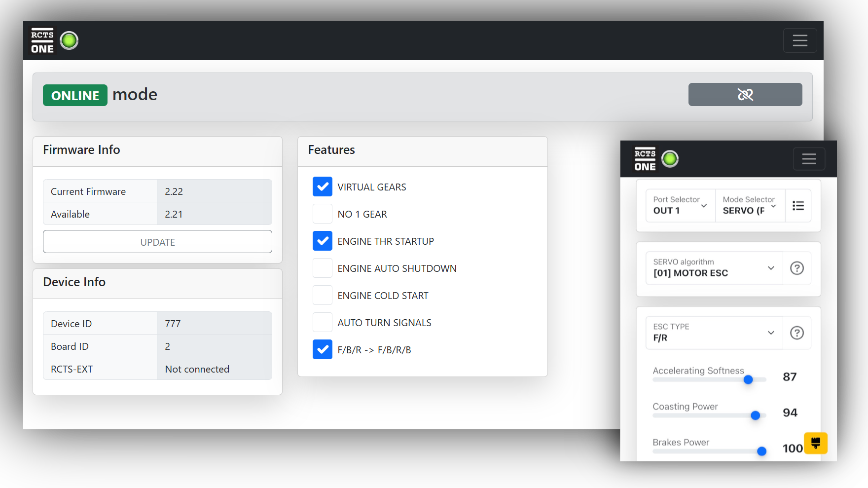Viewport: 868px width, 488px height.
Task: Open the hamburger menu in mobile panel
Action: (x=809, y=159)
